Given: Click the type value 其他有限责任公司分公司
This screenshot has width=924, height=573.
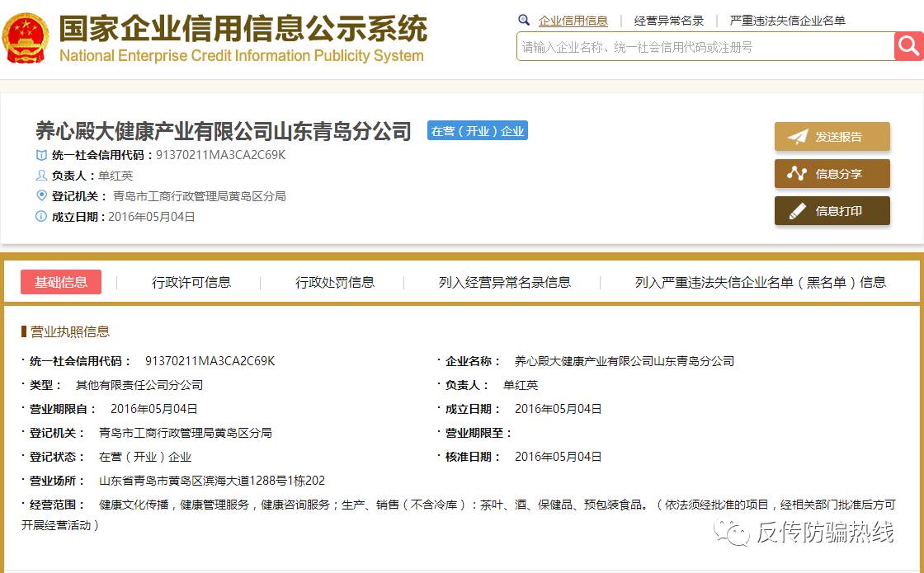Looking at the screenshot, I should 139,385.
